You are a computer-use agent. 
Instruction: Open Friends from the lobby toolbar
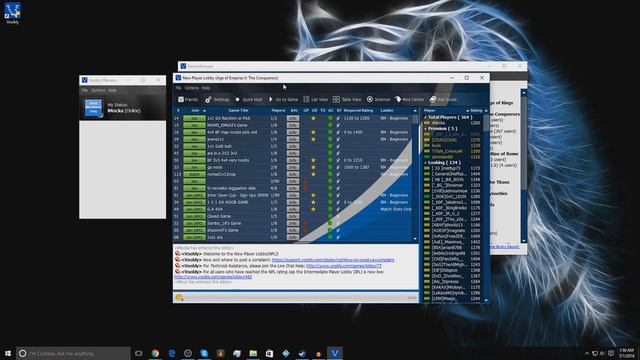[x=188, y=100]
